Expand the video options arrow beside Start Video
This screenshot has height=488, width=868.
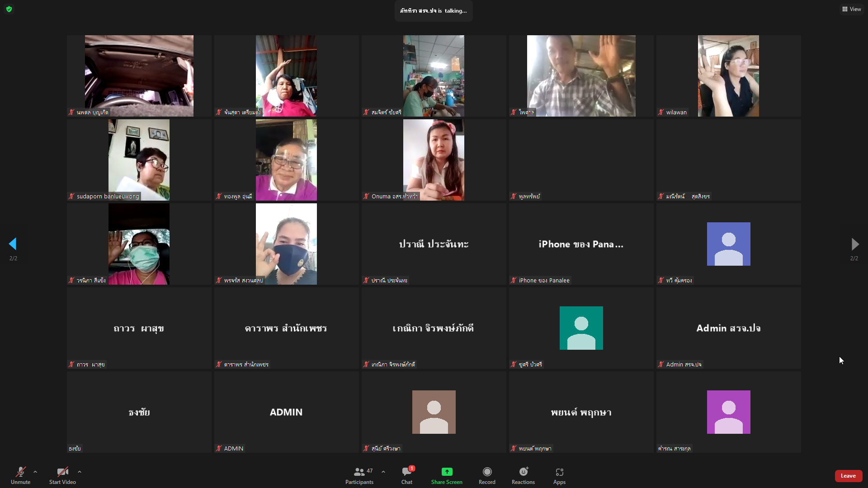pyautogui.click(x=80, y=472)
